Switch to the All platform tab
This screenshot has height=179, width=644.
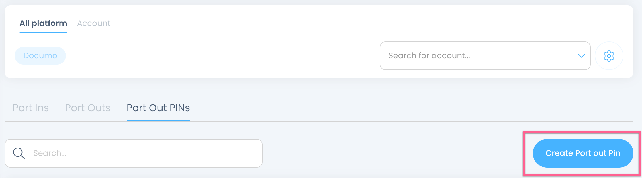[x=43, y=23]
